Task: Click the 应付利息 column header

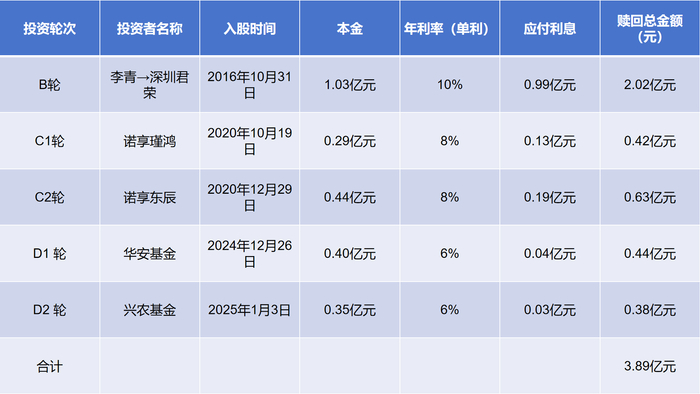Action: (550, 29)
